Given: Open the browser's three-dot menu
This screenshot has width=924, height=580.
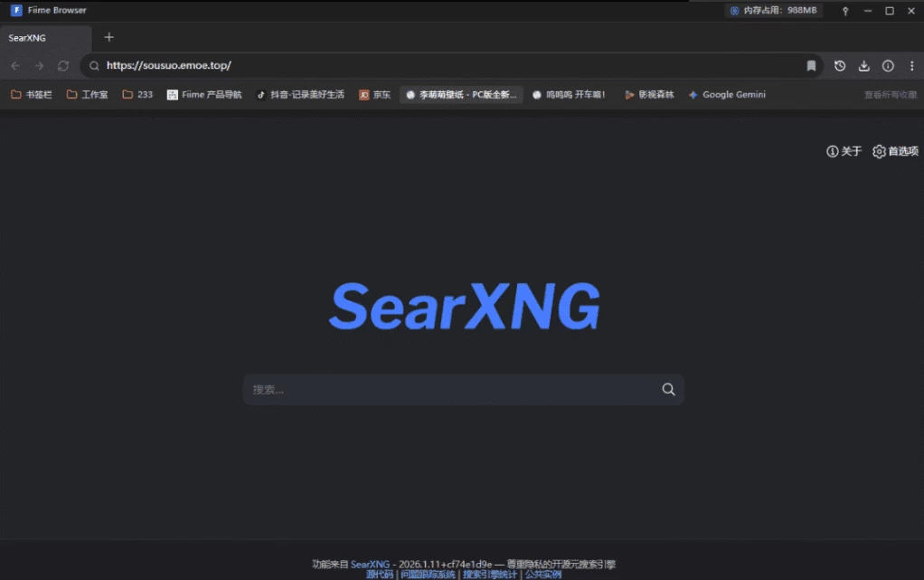Looking at the screenshot, I should point(911,66).
